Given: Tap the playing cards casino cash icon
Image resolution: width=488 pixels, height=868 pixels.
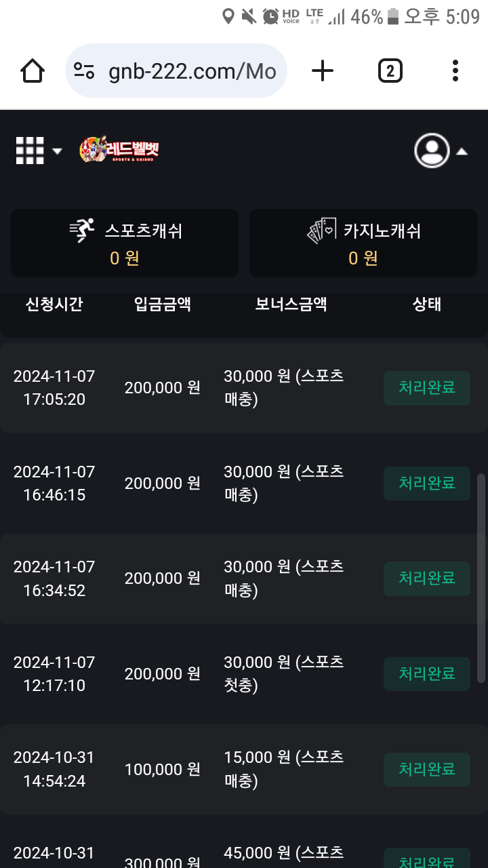Looking at the screenshot, I should click(322, 231).
